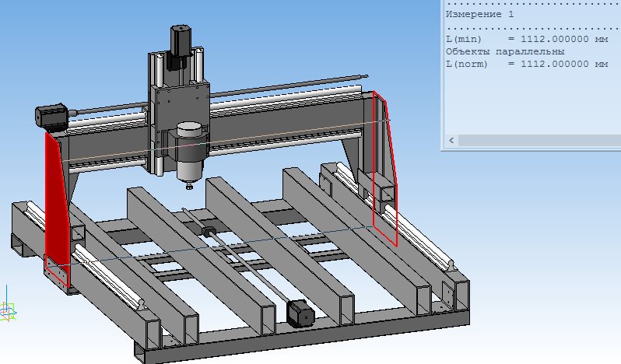The height and width of the screenshot is (364, 621).
Task: Select the 'Измерение 1' heading text
Action: [x=479, y=14]
